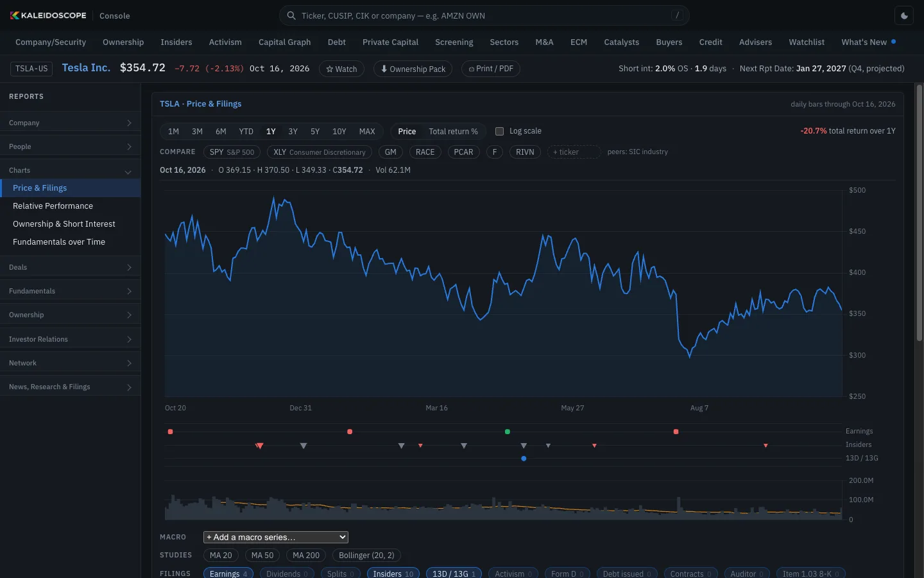Toggle dark mode moon icon
The height and width of the screenshot is (578, 924).
click(904, 15)
